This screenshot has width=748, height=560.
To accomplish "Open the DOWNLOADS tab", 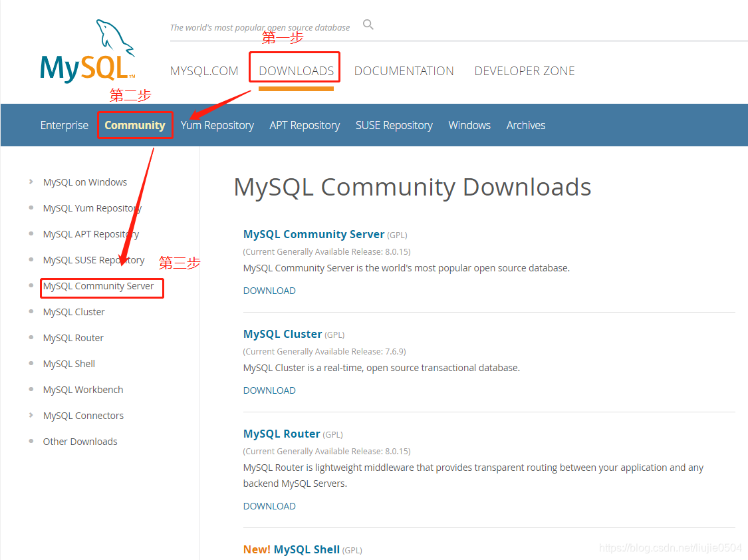I will coord(297,71).
